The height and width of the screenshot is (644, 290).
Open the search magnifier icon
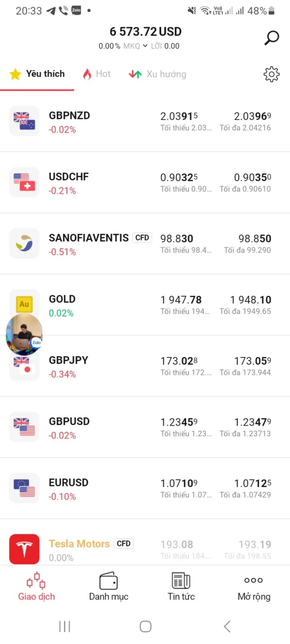[272, 38]
